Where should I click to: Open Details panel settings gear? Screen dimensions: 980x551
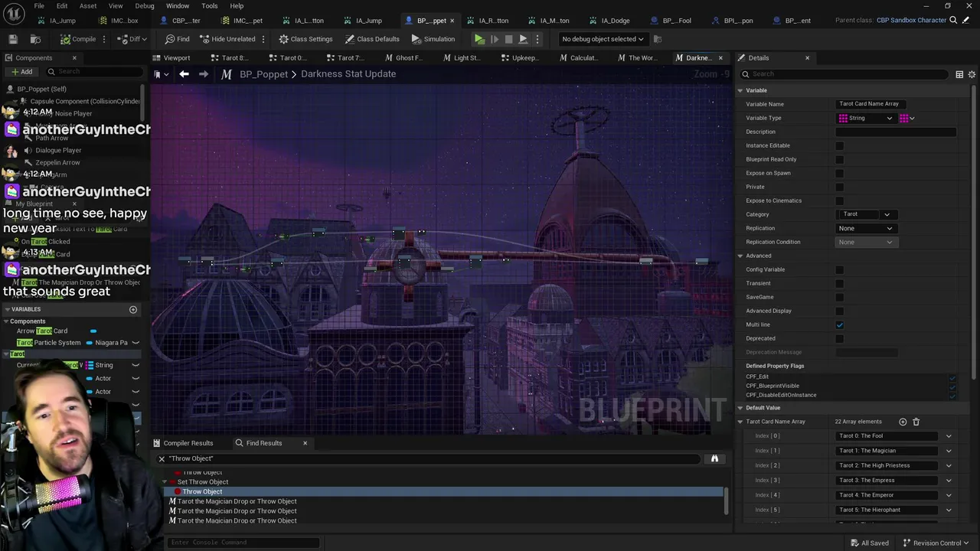click(972, 74)
